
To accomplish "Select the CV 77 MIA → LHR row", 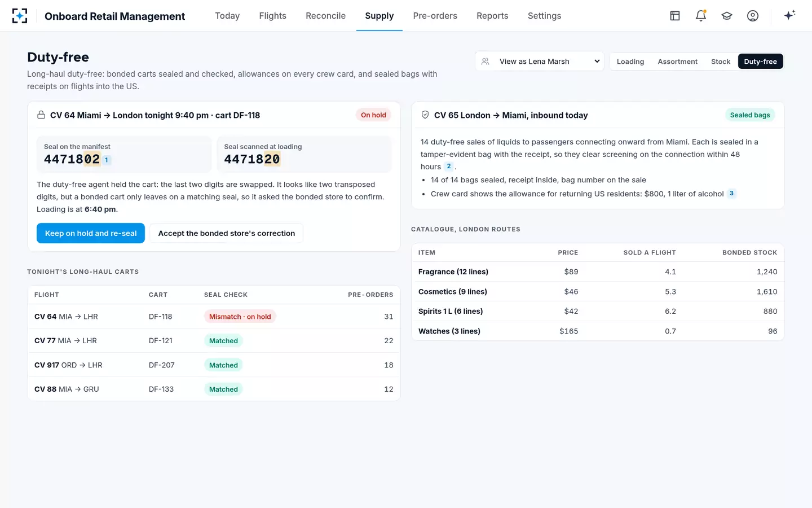I will click(x=214, y=341).
